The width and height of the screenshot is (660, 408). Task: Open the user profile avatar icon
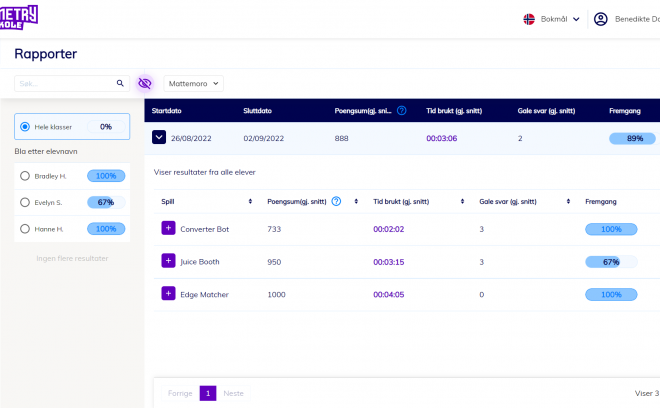tap(600, 19)
